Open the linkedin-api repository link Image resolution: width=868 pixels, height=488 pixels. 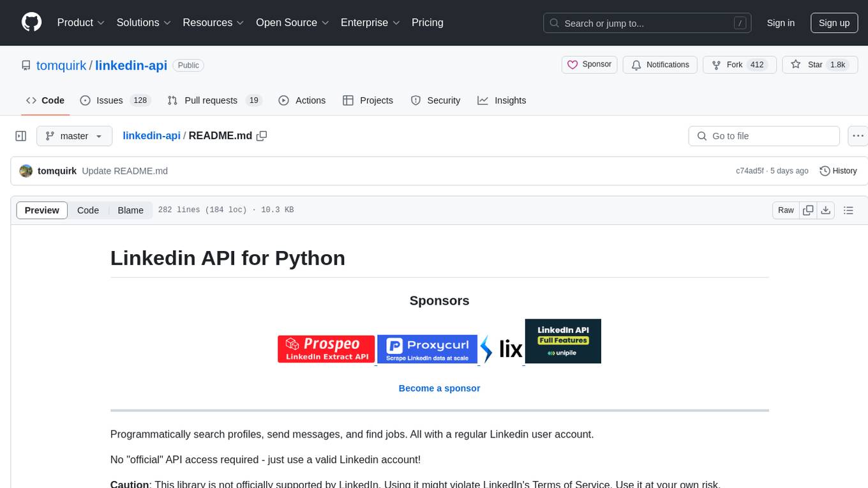tap(131, 65)
